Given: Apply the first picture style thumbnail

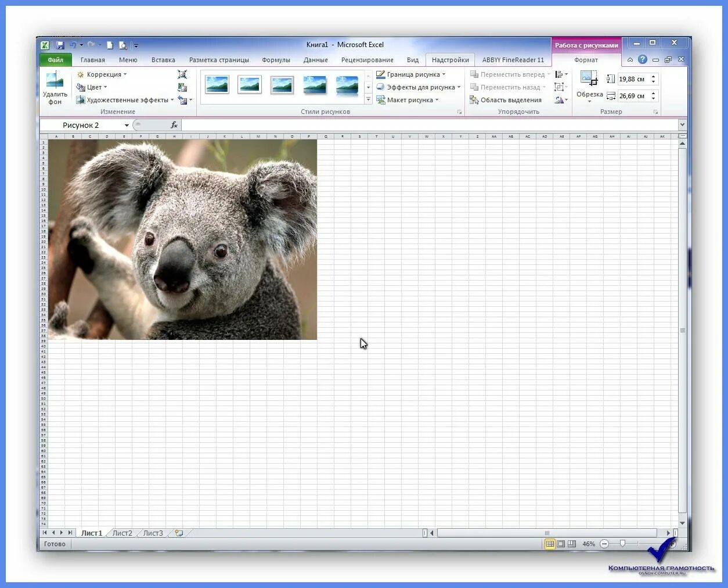Looking at the screenshot, I should [217, 85].
